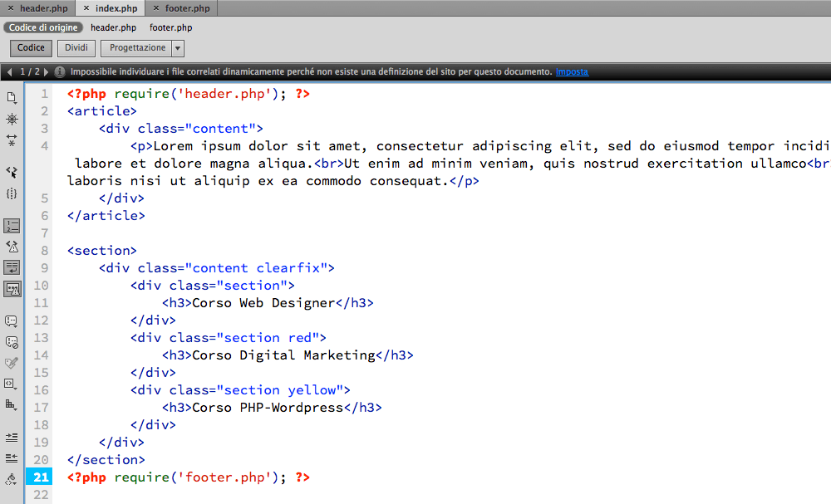Select the Codice di origine related file
This screenshot has height=504, width=831.
pyautogui.click(x=43, y=27)
